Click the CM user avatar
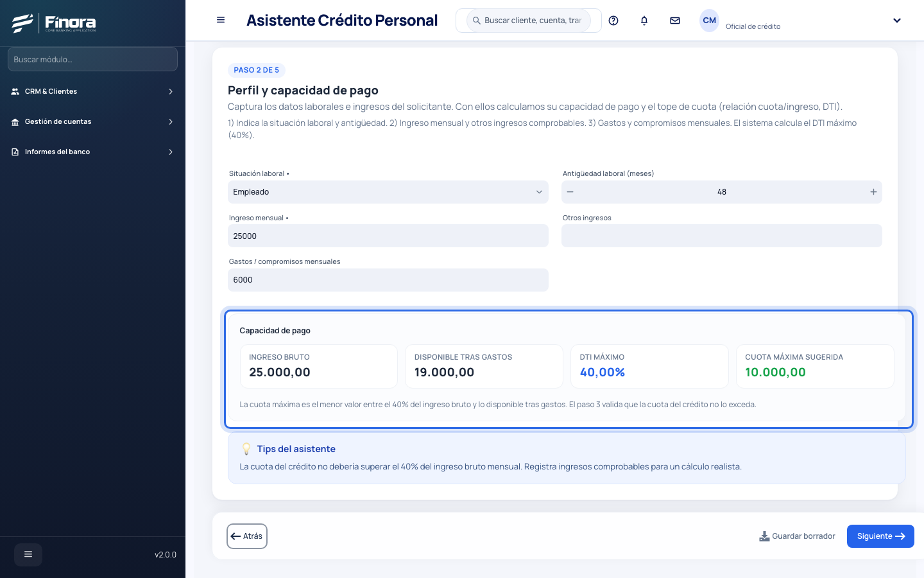Image resolution: width=924 pixels, height=578 pixels. click(709, 21)
